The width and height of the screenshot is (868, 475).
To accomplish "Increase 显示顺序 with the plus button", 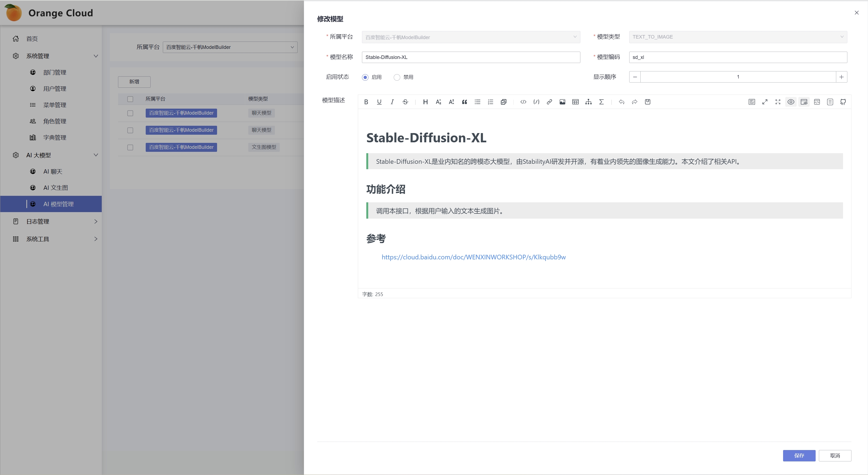I will tap(841, 77).
